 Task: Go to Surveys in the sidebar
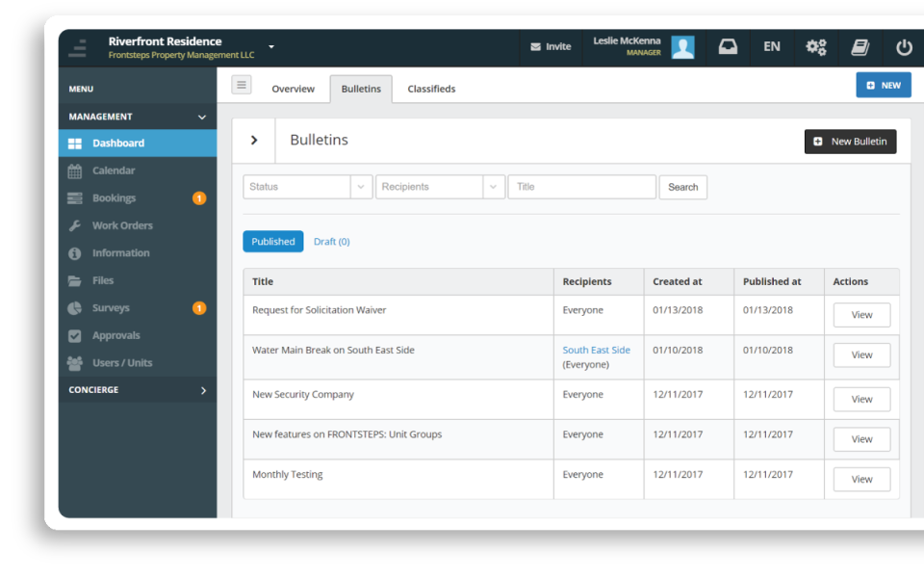click(x=110, y=308)
